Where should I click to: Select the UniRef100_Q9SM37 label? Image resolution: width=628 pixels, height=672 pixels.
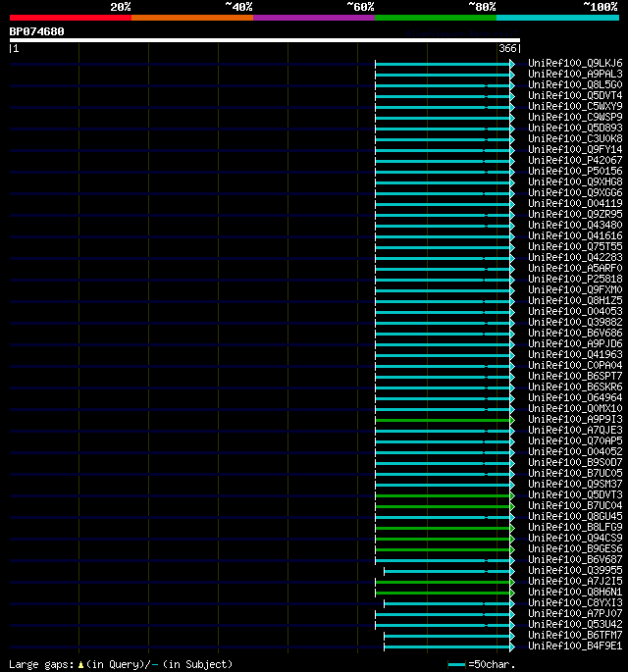(575, 484)
